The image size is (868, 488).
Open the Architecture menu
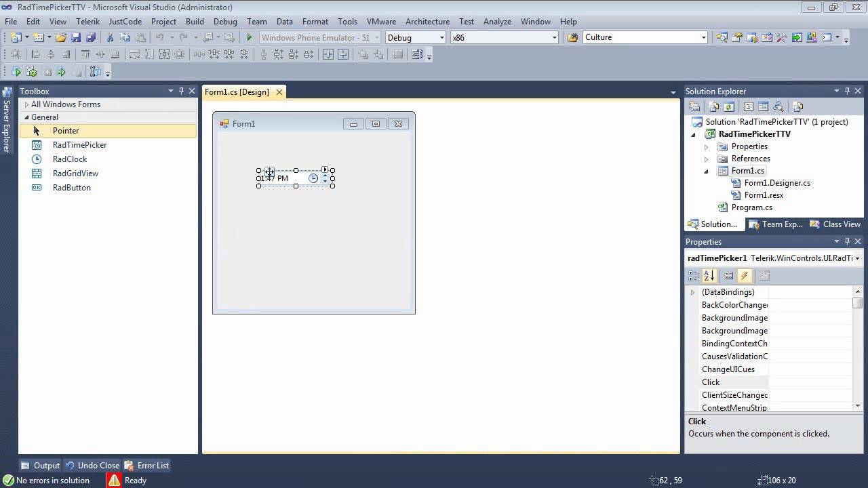click(427, 22)
